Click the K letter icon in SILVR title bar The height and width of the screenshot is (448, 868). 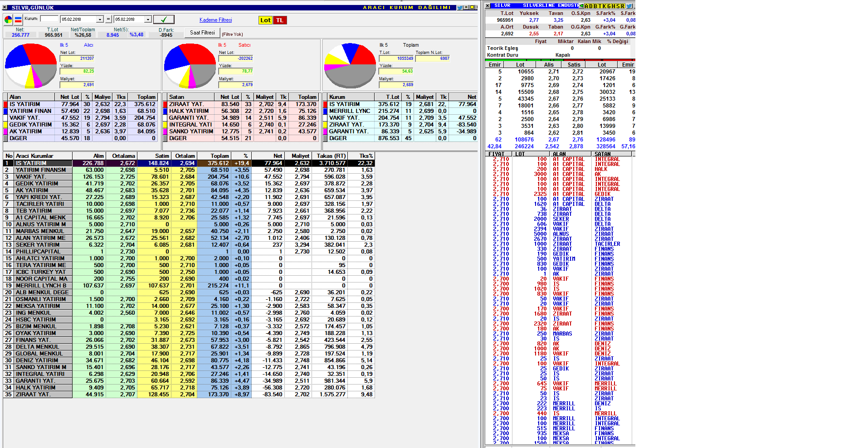coord(605,6)
